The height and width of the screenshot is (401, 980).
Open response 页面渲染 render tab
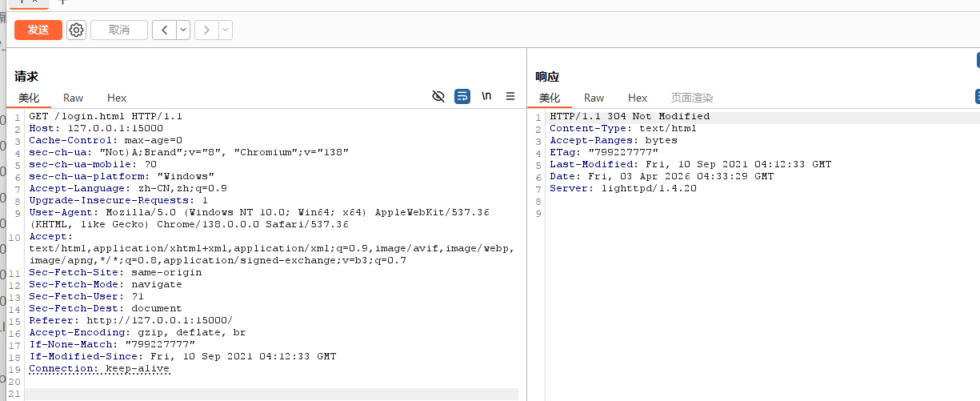click(691, 98)
